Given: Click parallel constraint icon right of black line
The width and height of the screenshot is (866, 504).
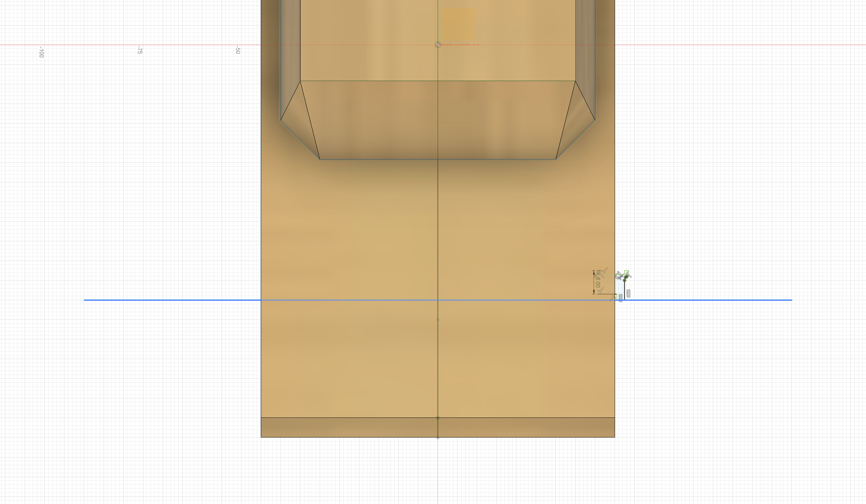Looking at the screenshot, I should (628, 293).
